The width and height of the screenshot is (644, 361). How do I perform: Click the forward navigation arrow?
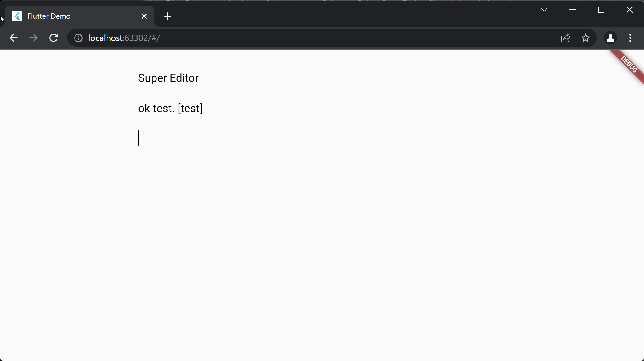34,38
